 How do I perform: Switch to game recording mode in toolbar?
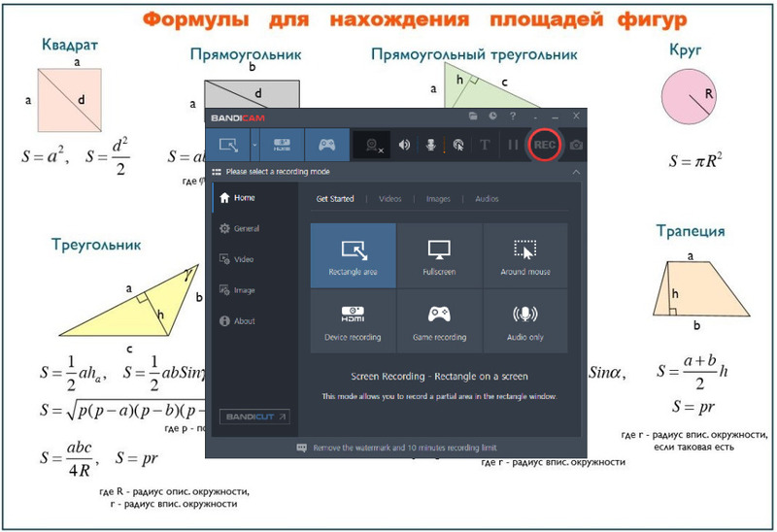coord(327,145)
